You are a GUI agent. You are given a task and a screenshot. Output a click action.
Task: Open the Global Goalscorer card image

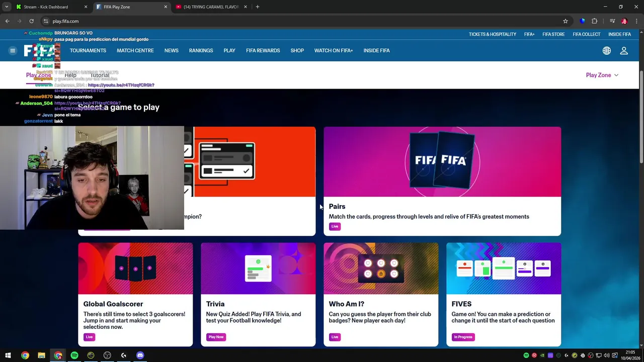(135, 268)
